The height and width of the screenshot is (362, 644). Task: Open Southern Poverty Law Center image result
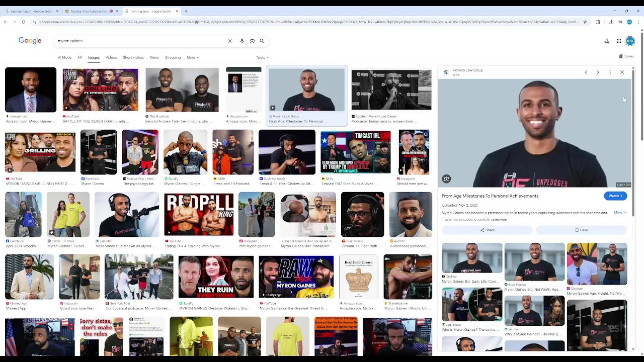coord(391,89)
